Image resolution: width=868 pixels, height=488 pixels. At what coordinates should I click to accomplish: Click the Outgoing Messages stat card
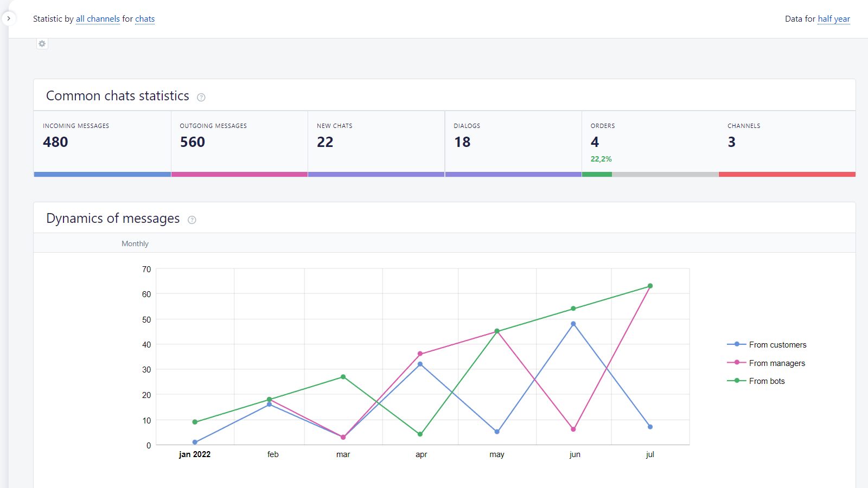[239, 142]
